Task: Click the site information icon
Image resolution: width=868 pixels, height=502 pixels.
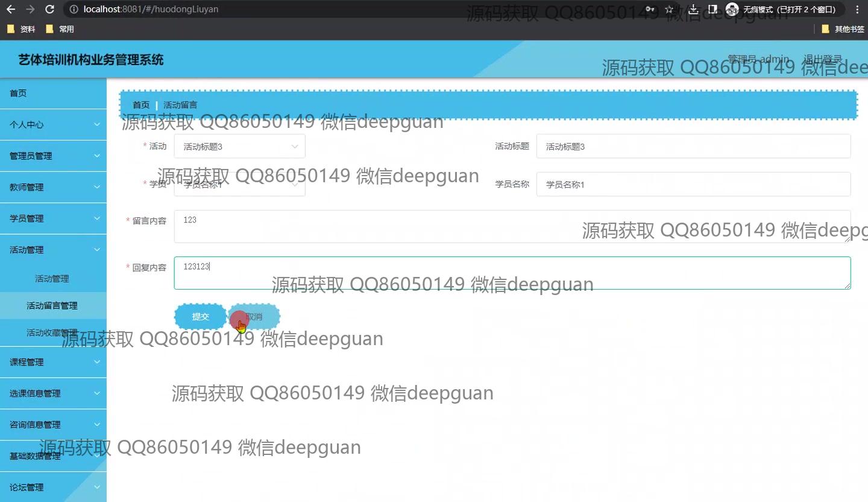Action: tap(74, 9)
